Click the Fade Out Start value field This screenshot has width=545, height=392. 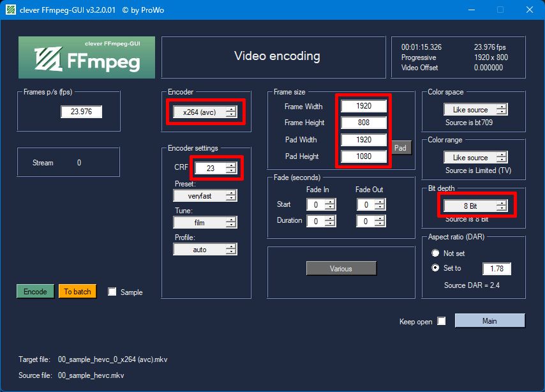pos(366,204)
